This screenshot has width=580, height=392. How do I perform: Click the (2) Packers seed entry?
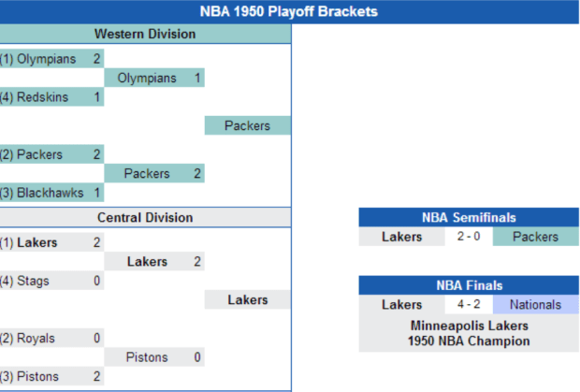[34, 154]
